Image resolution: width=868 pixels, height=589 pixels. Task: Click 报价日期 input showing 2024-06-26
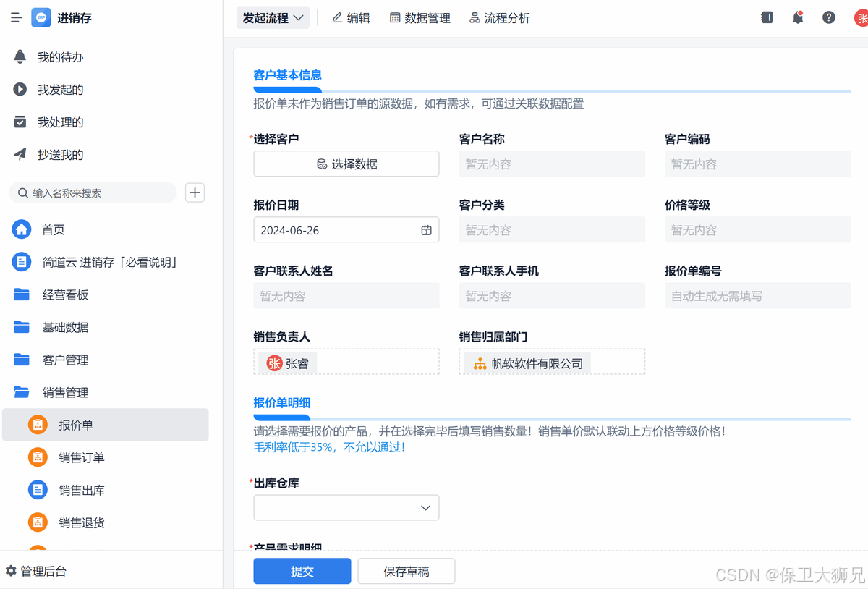pyautogui.click(x=346, y=230)
